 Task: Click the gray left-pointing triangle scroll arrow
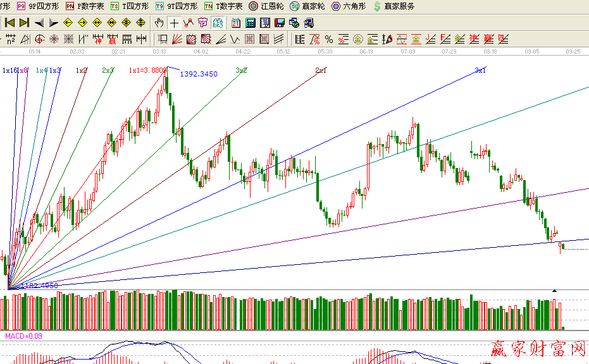39,23
